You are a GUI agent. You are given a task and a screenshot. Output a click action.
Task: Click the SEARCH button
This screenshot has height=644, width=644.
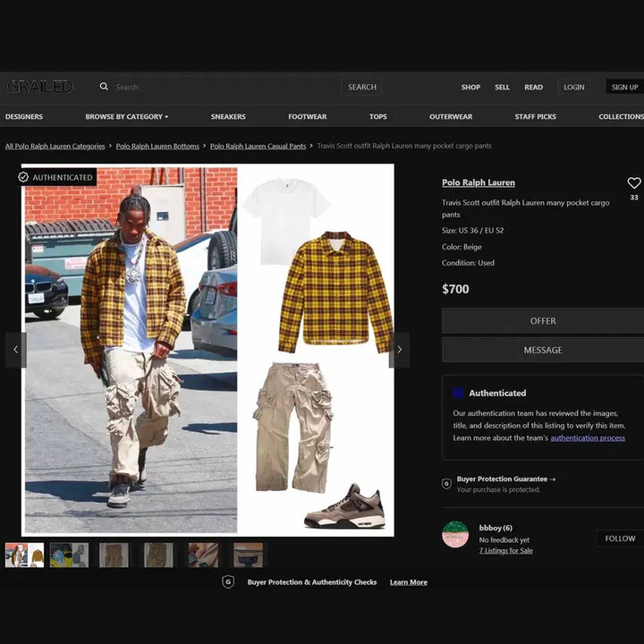[362, 87]
